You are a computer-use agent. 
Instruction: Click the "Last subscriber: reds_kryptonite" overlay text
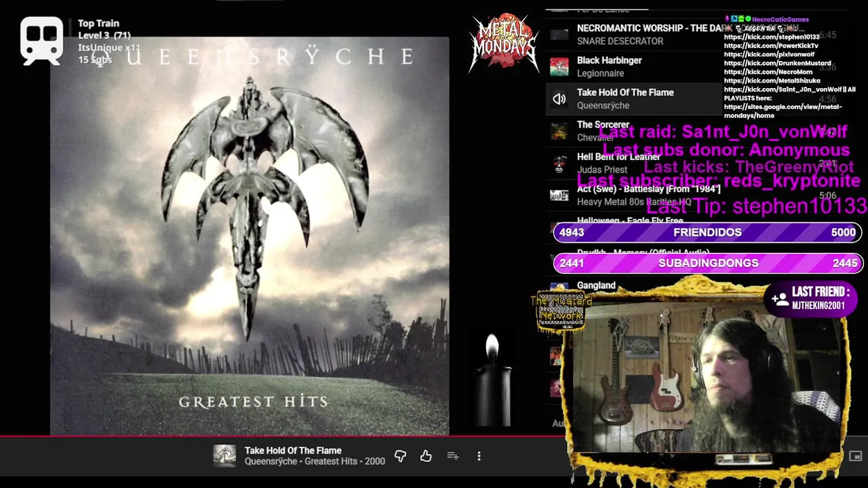tap(719, 181)
